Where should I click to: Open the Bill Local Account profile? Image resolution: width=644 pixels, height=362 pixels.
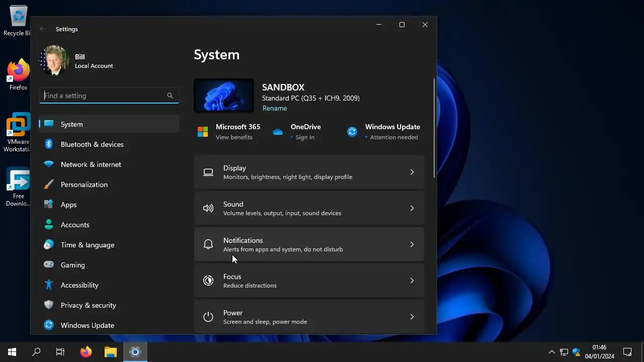(76, 61)
